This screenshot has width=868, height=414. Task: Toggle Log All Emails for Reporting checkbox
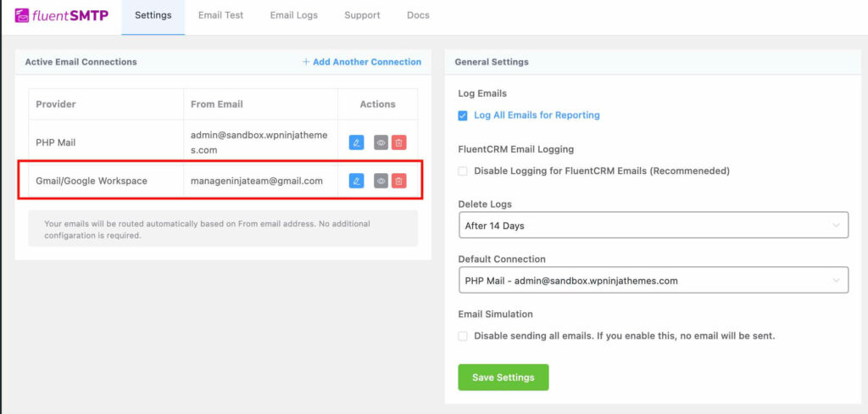[x=463, y=116]
